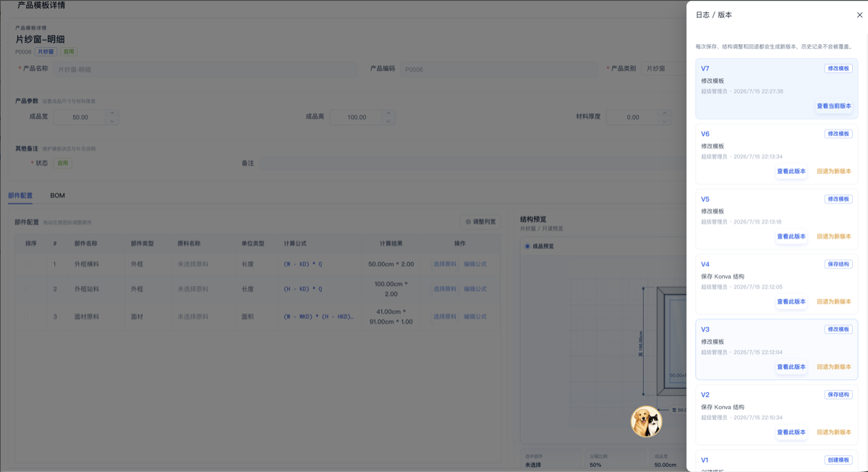This screenshot has height=472, width=868.
Task: Click the 调整列宽 settings icon button
Action: coord(480,222)
